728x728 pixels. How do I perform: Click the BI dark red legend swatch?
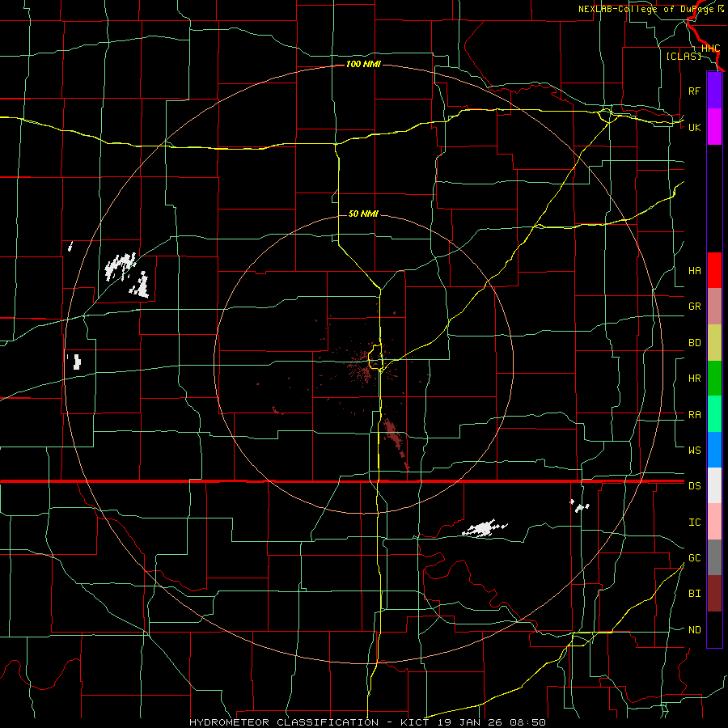[714, 594]
